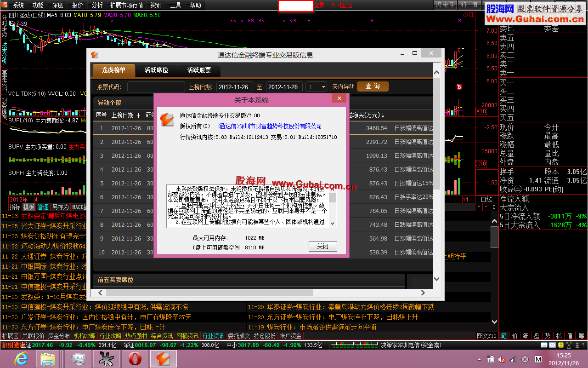Click the horizontal scrollbar right arrow in dialog

[424, 293]
